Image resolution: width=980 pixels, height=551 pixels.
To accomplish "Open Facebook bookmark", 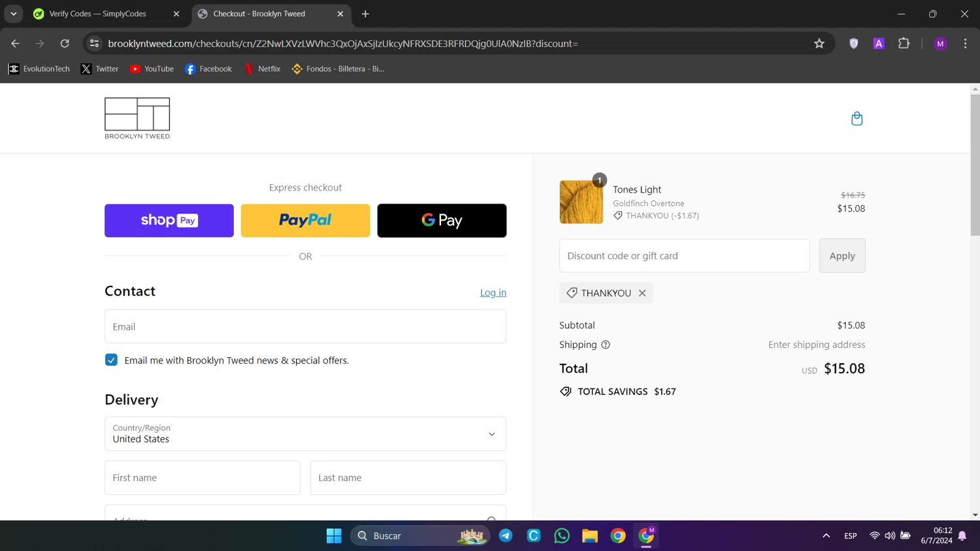I will tap(208, 69).
